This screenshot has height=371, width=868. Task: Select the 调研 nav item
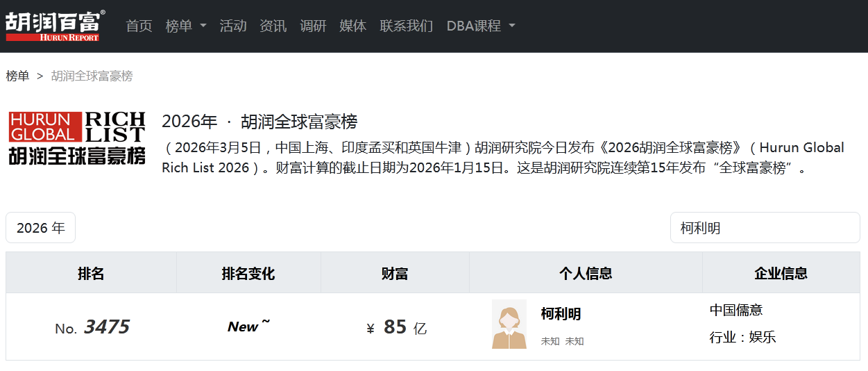pyautogui.click(x=313, y=26)
